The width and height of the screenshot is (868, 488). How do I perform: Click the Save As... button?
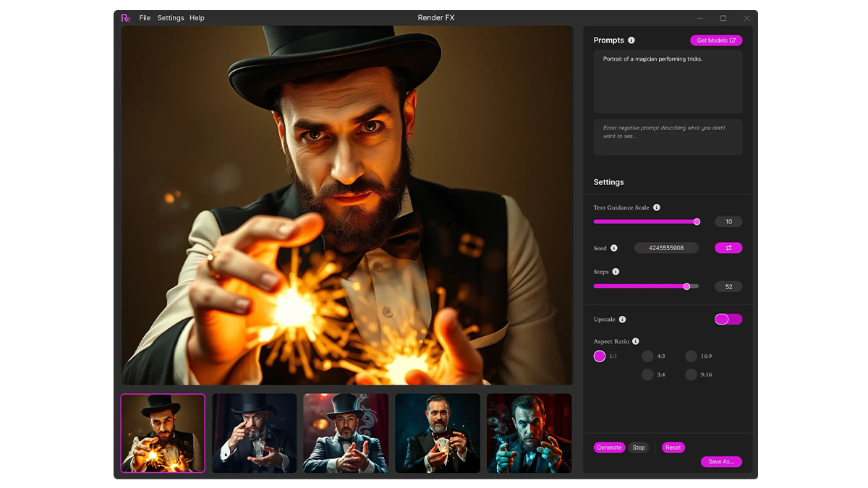click(721, 462)
